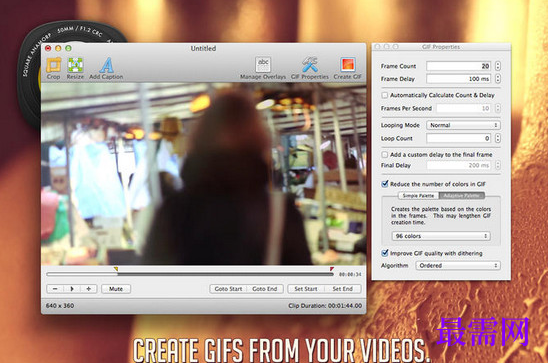The height and width of the screenshot is (363, 548).
Task: Switch to the Simple Palette tab
Action: (x=418, y=196)
